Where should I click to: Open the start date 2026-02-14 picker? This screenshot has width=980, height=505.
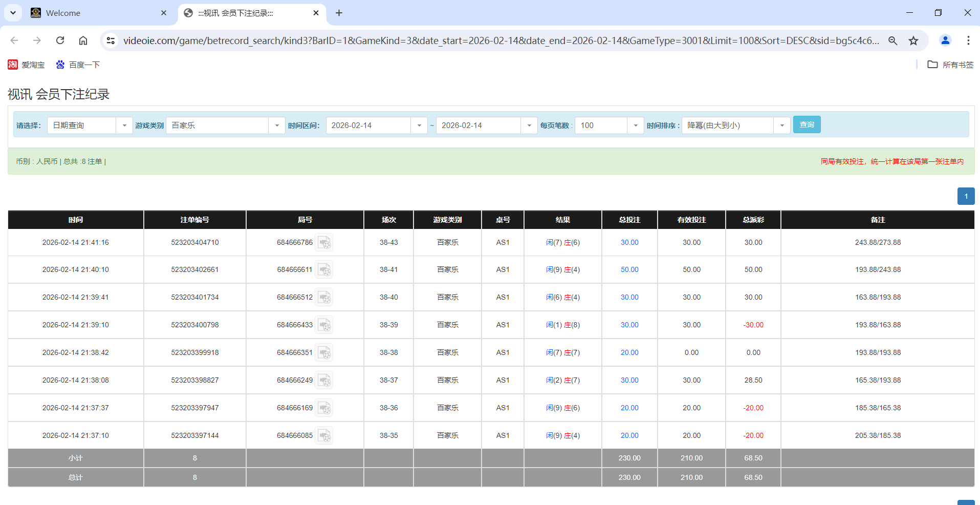419,125
